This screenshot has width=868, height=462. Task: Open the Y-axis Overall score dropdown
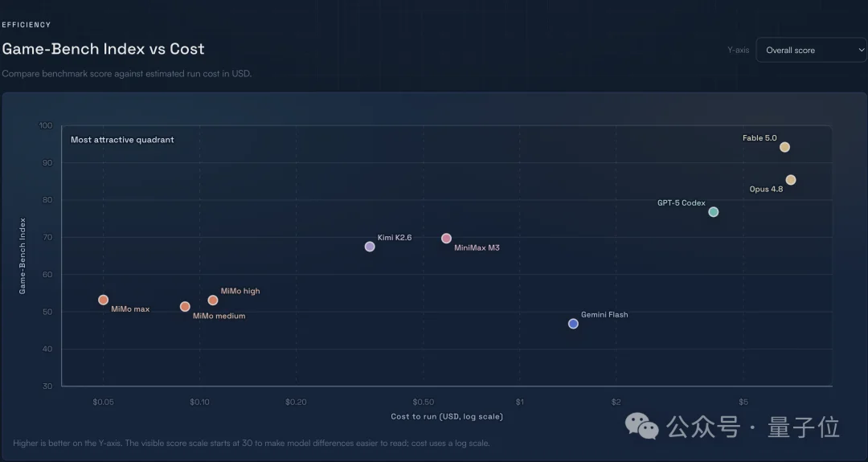812,50
